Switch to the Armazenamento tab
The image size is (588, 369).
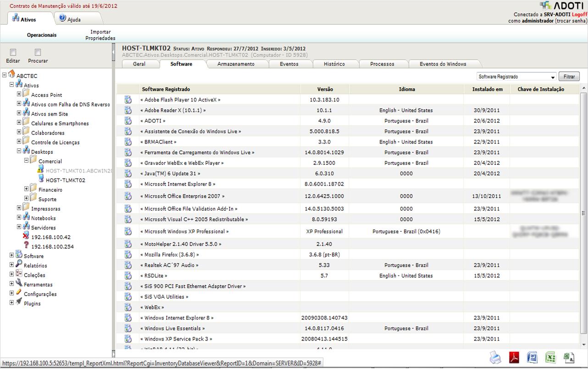click(236, 64)
